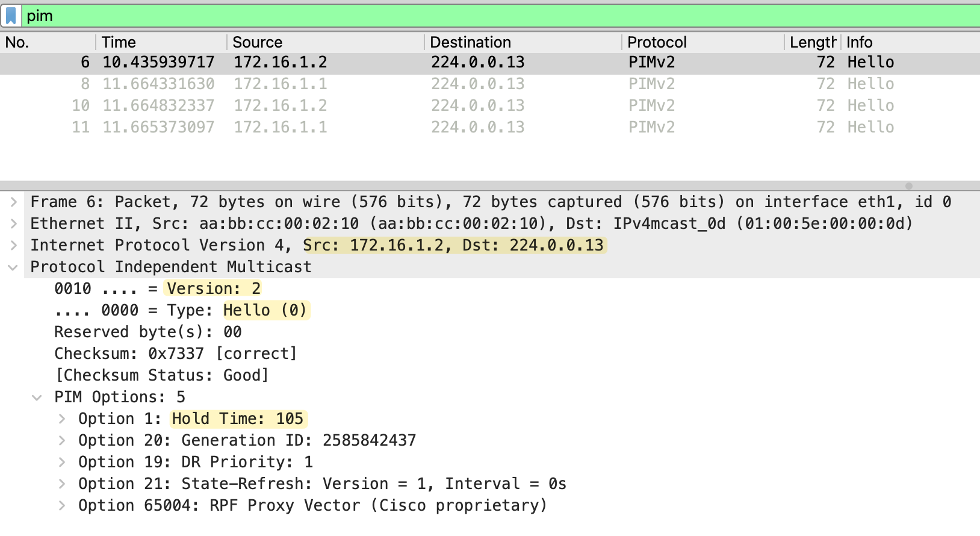
Task: Collapse the Protocol Independent Multicast section
Action: (x=13, y=267)
